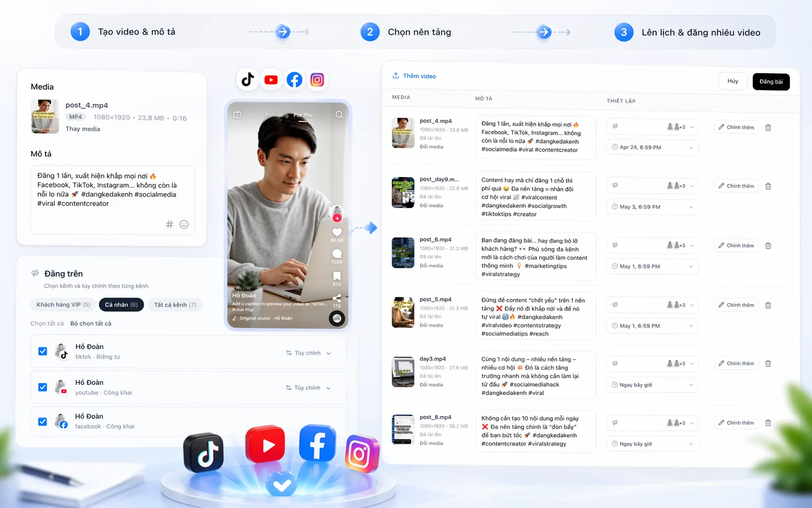Open day3.mp4 Ngay bây giờ schedule dropdown
Screen dimensions: 812x508
pyautogui.click(x=652, y=385)
